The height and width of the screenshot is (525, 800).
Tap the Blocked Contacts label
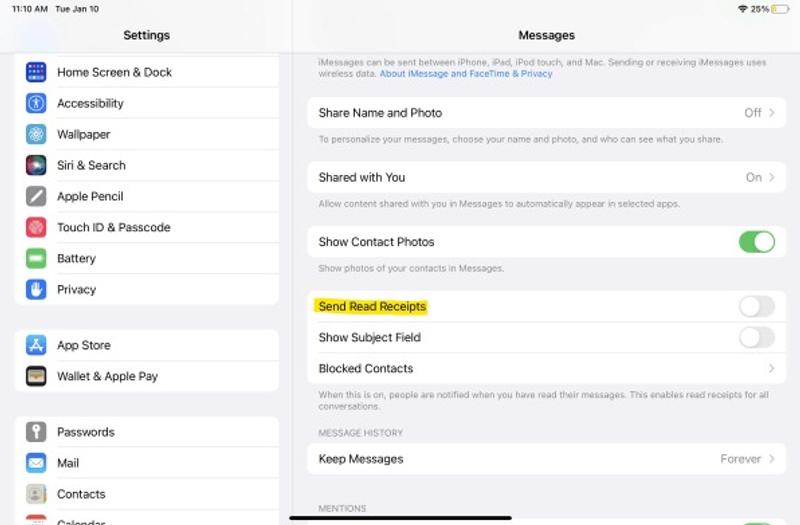[366, 368]
